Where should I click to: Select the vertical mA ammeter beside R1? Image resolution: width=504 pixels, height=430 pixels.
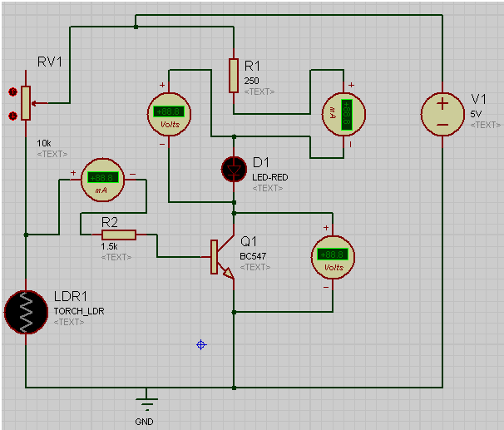click(x=343, y=114)
